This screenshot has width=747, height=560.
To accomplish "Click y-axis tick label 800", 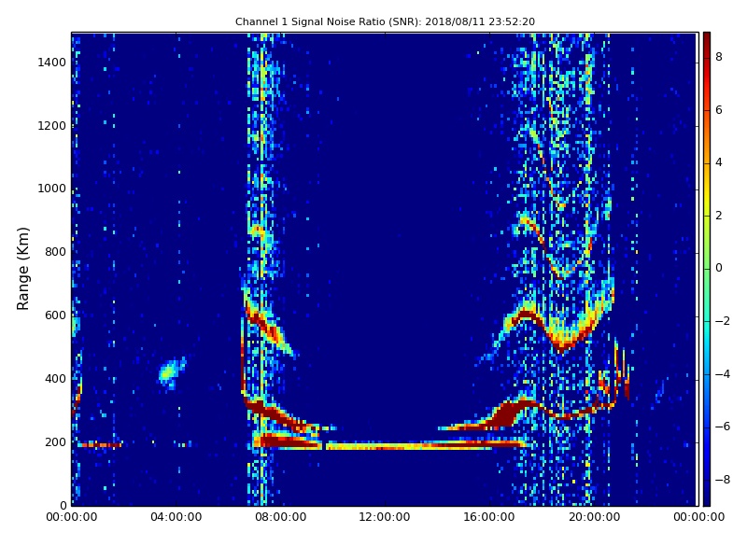I will [55, 252].
